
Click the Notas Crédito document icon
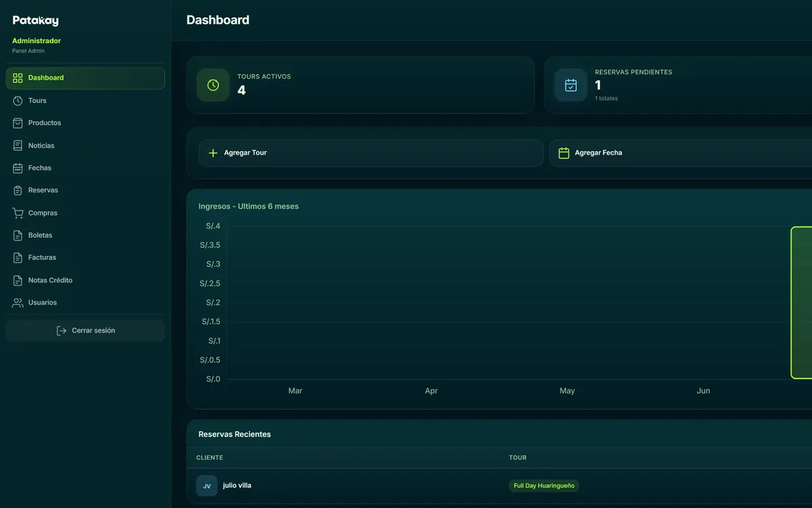click(x=18, y=280)
